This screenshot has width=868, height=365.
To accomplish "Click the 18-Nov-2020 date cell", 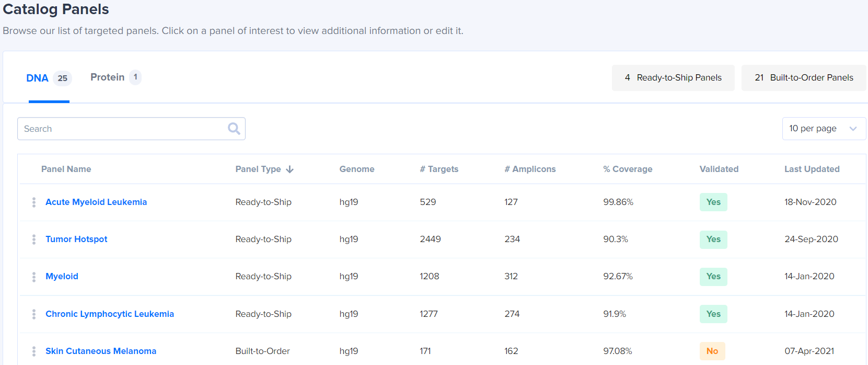I will (811, 202).
